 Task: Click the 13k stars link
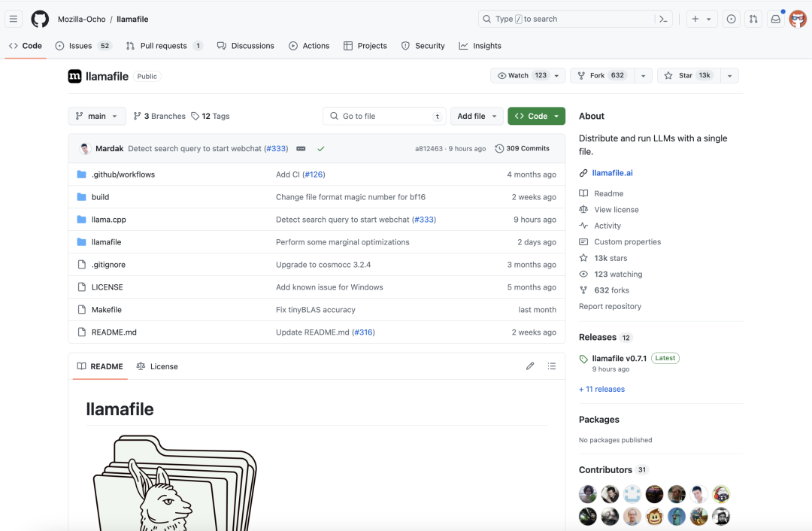click(x=611, y=258)
